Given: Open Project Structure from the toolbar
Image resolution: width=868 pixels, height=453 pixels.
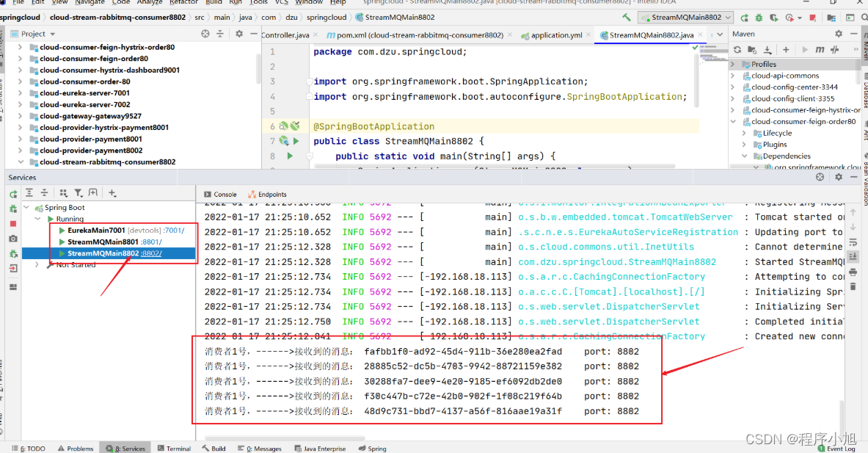Looking at the screenshot, I should coord(831,18).
